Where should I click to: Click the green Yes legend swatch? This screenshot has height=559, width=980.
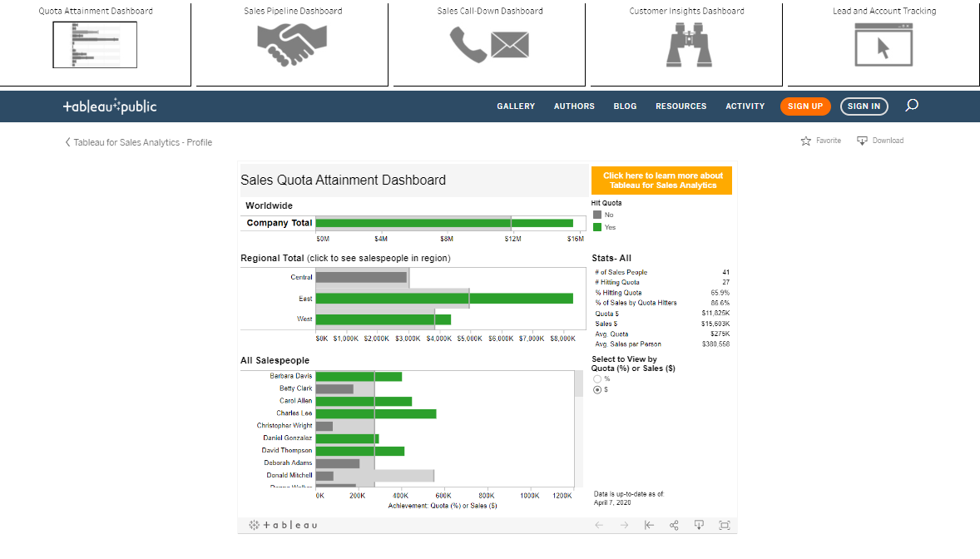pyautogui.click(x=597, y=227)
